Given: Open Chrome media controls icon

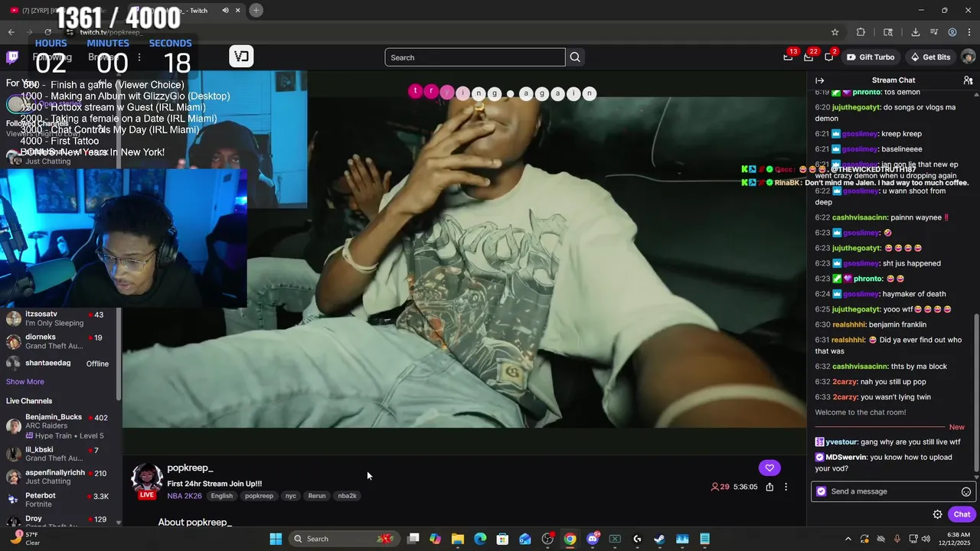Looking at the screenshot, I should click(x=934, y=32).
